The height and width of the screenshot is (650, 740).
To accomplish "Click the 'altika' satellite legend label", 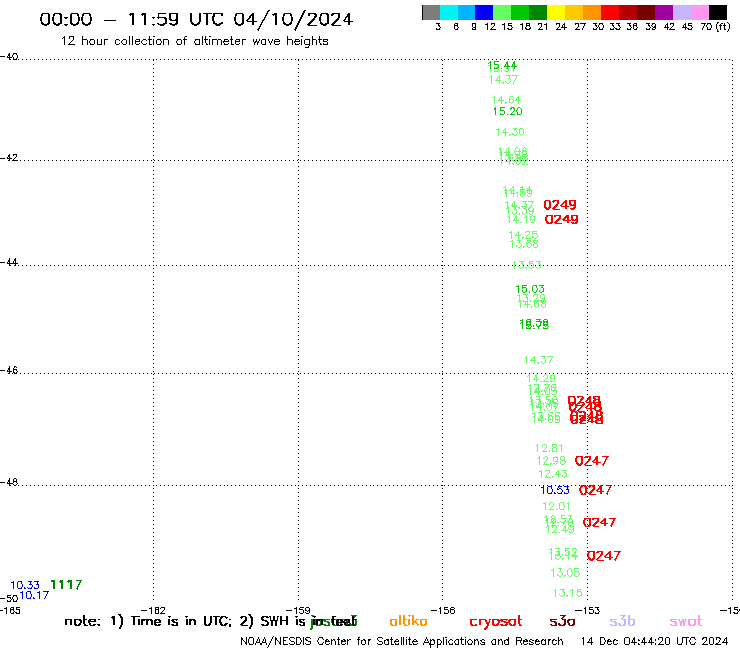I will (x=408, y=621).
